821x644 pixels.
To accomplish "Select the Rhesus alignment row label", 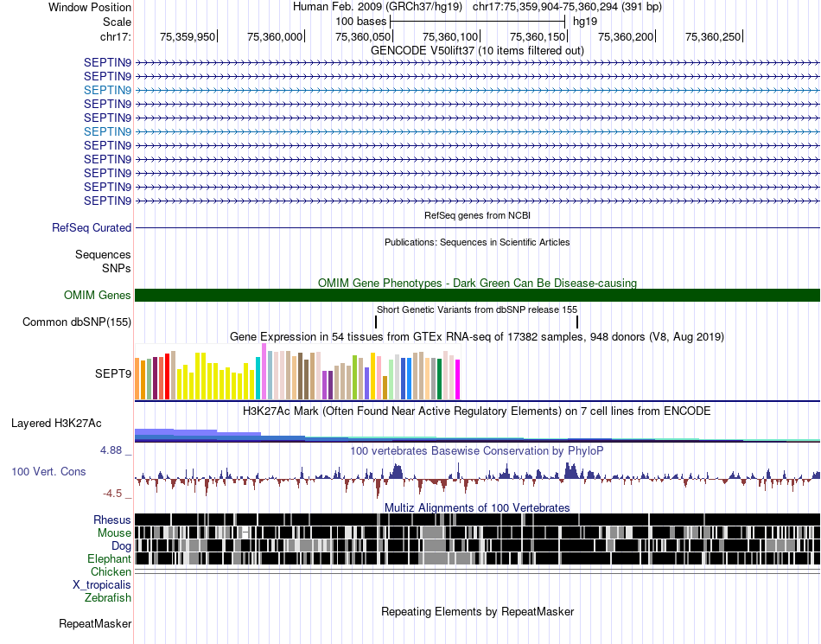I will 112,520.
